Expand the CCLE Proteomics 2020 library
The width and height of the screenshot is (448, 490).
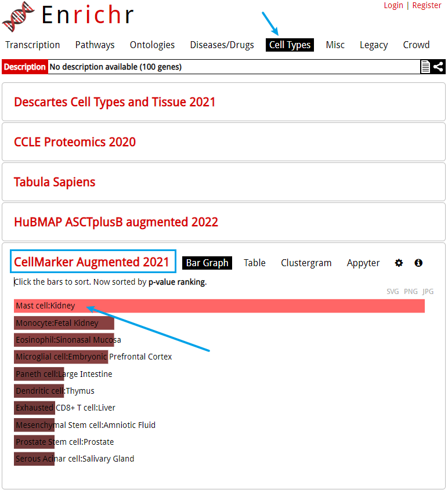[75, 142]
